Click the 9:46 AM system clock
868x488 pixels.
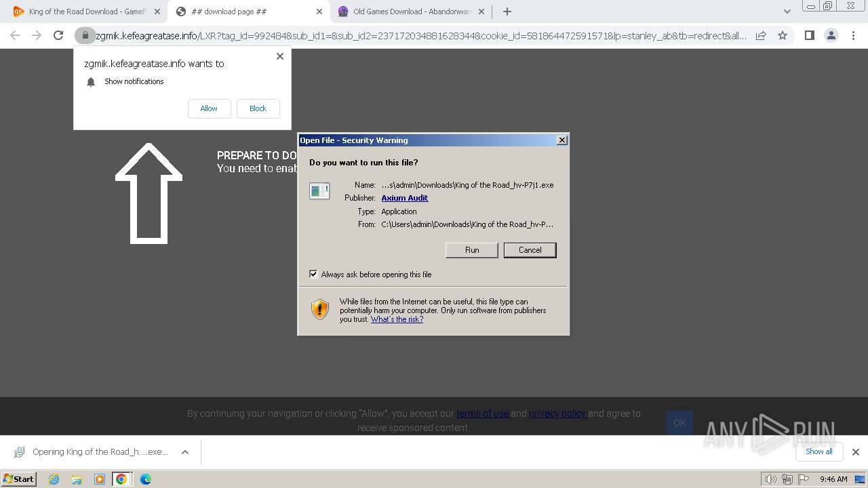point(833,479)
